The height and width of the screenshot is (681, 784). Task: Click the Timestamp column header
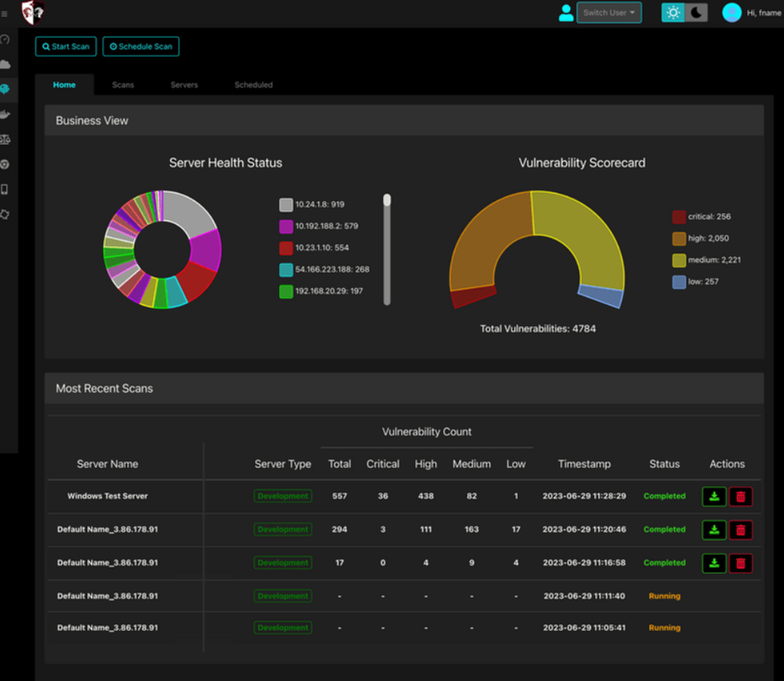pos(585,464)
